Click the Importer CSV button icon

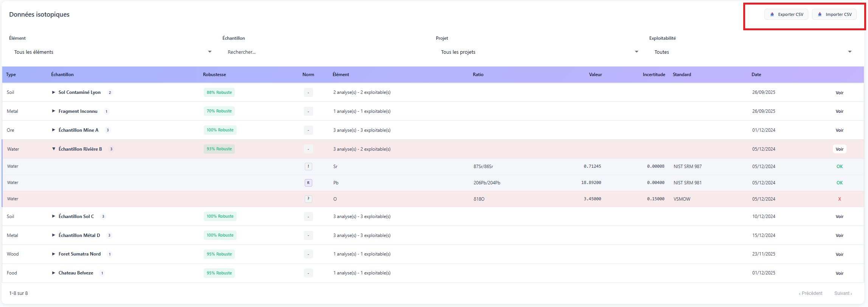[x=820, y=14]
